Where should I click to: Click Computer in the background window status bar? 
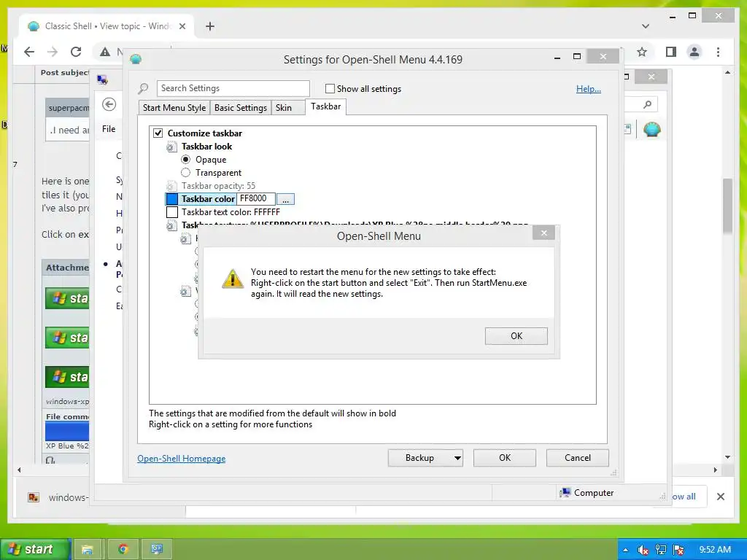[587, 492]
